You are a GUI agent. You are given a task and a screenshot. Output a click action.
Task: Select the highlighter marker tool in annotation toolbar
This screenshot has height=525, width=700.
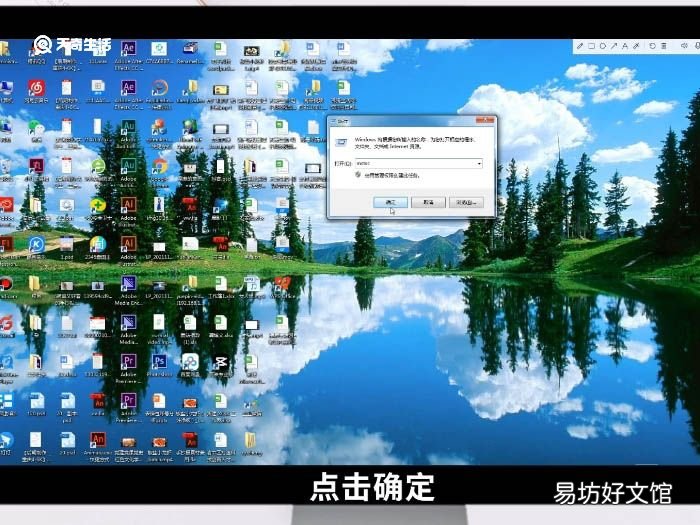tap(636, 46)
